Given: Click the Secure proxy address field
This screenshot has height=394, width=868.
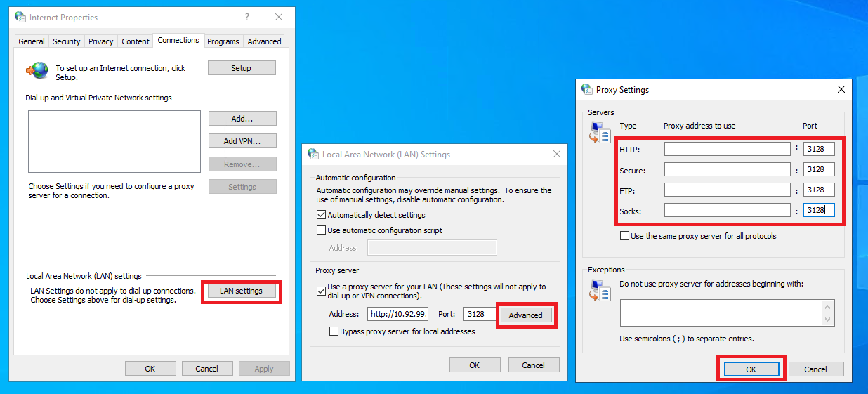Looking at the screenshot, I should pos(728,169).
